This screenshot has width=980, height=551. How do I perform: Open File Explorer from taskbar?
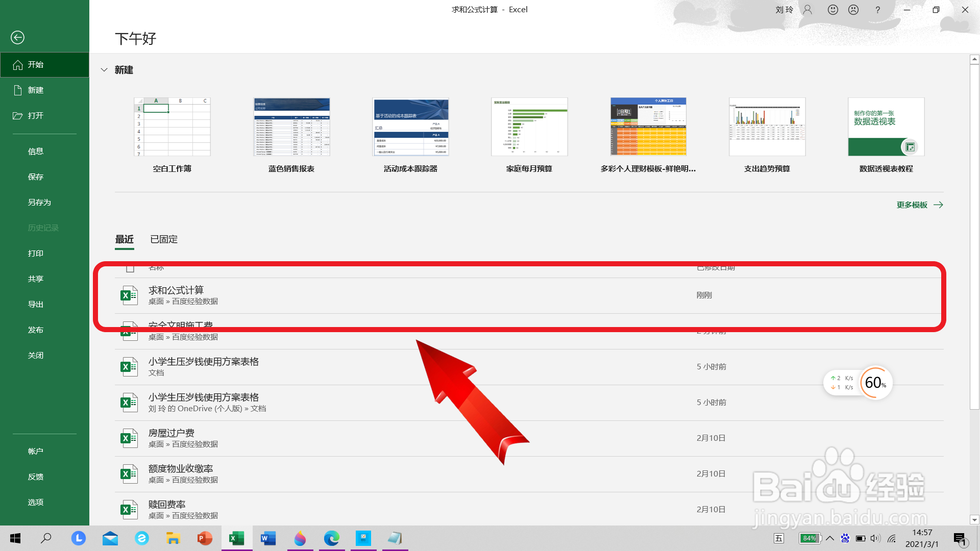[x=173, y=538]
